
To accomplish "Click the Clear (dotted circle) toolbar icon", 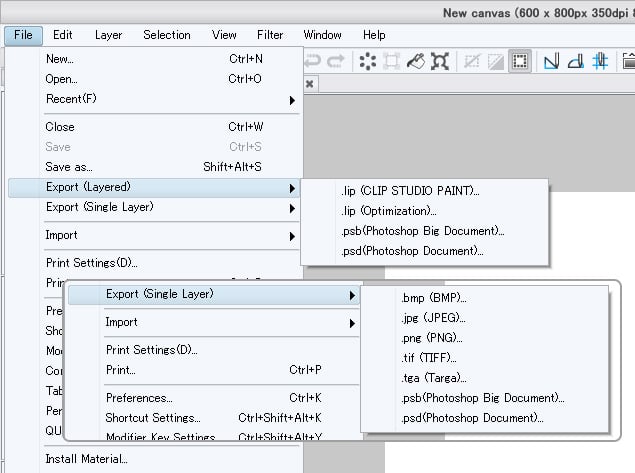I will (367, 62).
